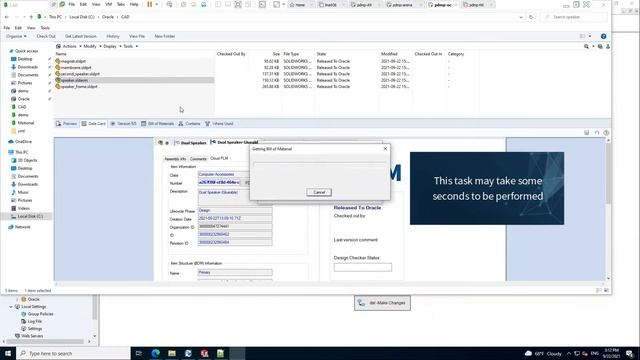The image size is (640, 360).
Task: Switch to the Data Card tab
Action: [93, 124]
